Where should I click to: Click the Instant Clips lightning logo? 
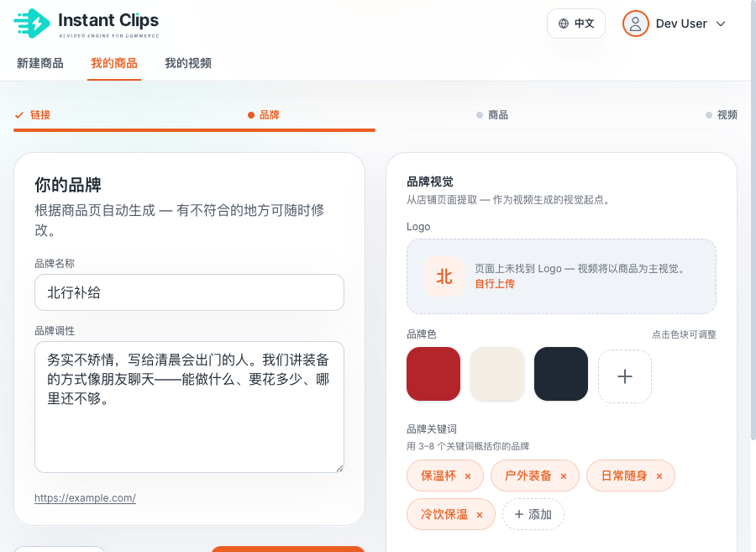32,24
